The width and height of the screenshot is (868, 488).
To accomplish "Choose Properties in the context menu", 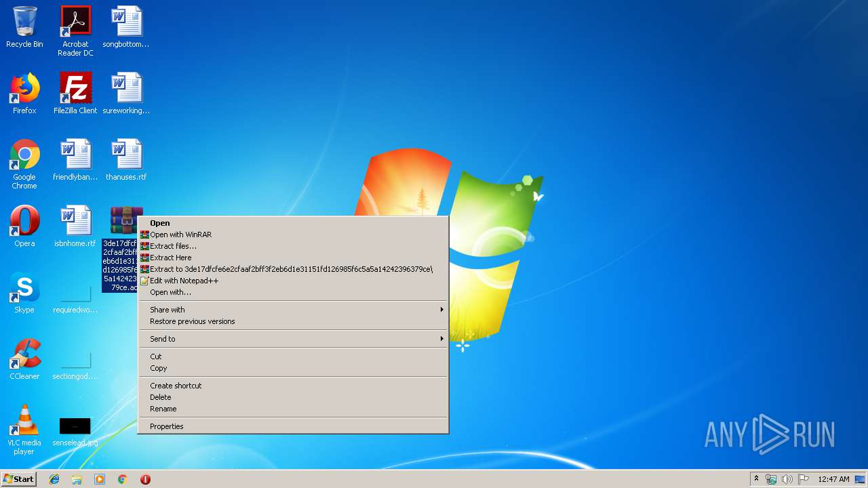I will pyautogui.click(x=292, y=426).
